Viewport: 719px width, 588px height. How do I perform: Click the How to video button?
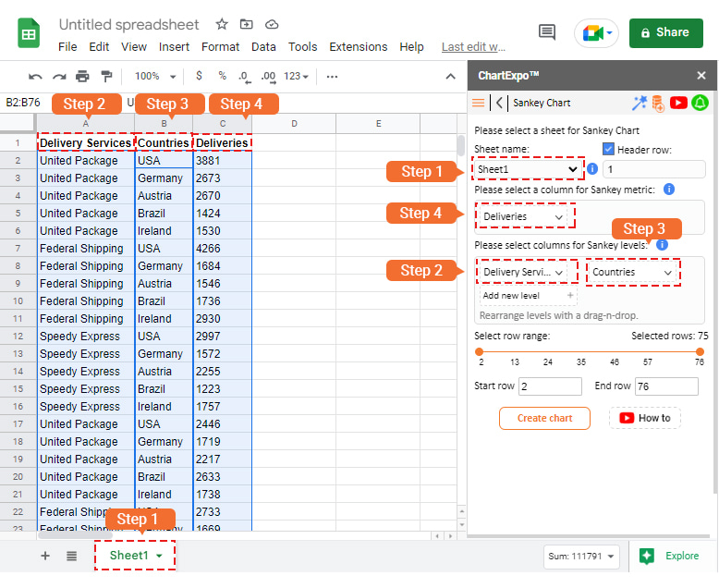(x=645, y=418)
